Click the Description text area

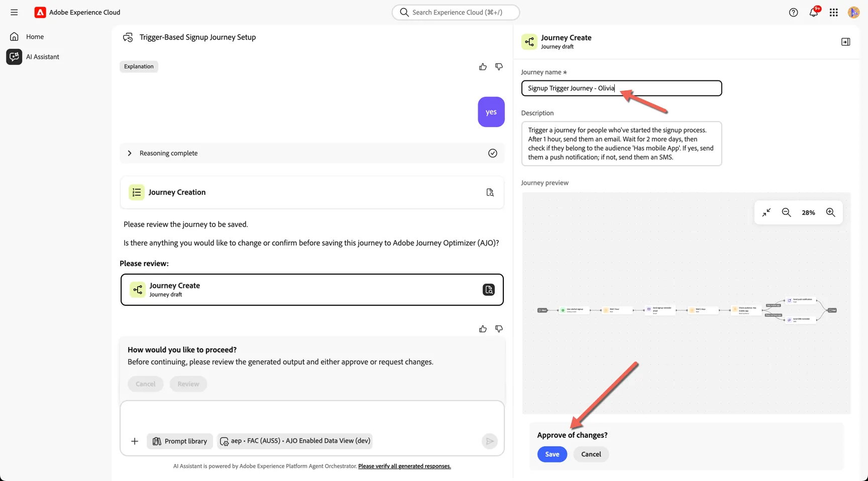(x=621, y=144)
